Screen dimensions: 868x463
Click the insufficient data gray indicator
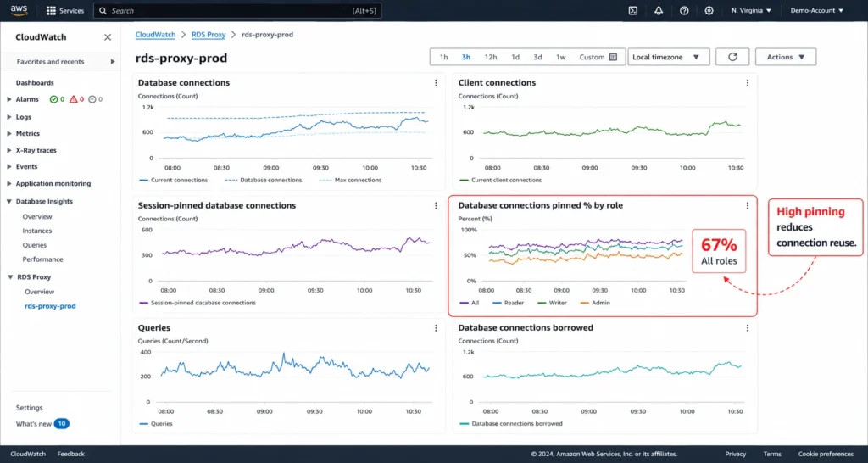tap(96, 99)
